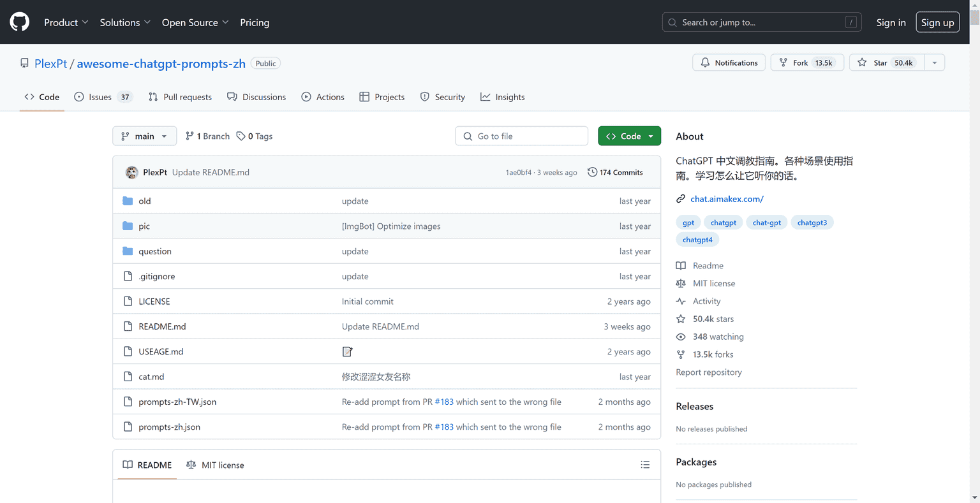Expand the Product menu
980x503 pixels.
coord(66,22)
